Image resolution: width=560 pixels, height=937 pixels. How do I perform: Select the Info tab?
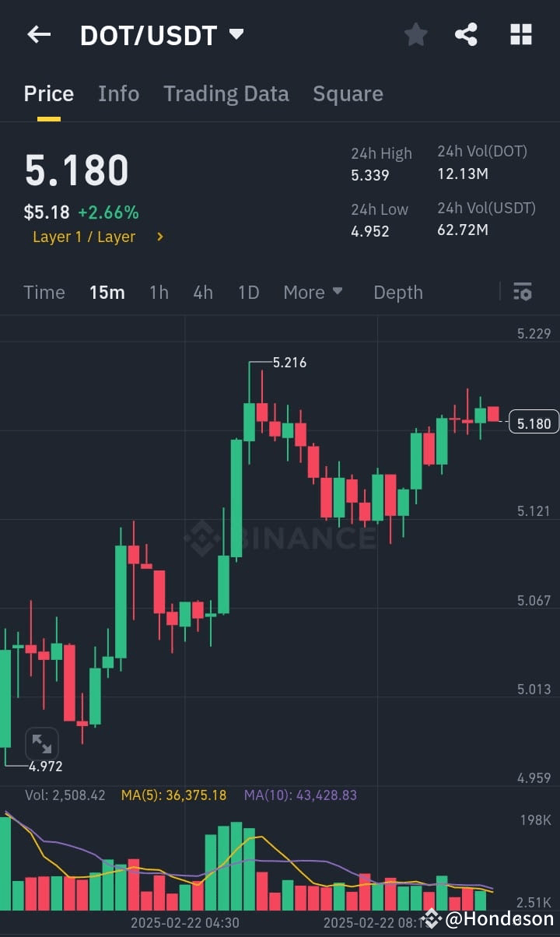pos(118,93)
